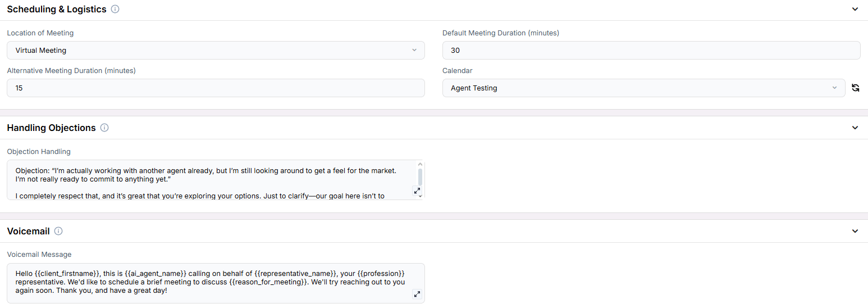Click the Scheduling & Logistics heading
Viewport: 868px width, 308px height.
pyautogui.click(x=57, y=9)
